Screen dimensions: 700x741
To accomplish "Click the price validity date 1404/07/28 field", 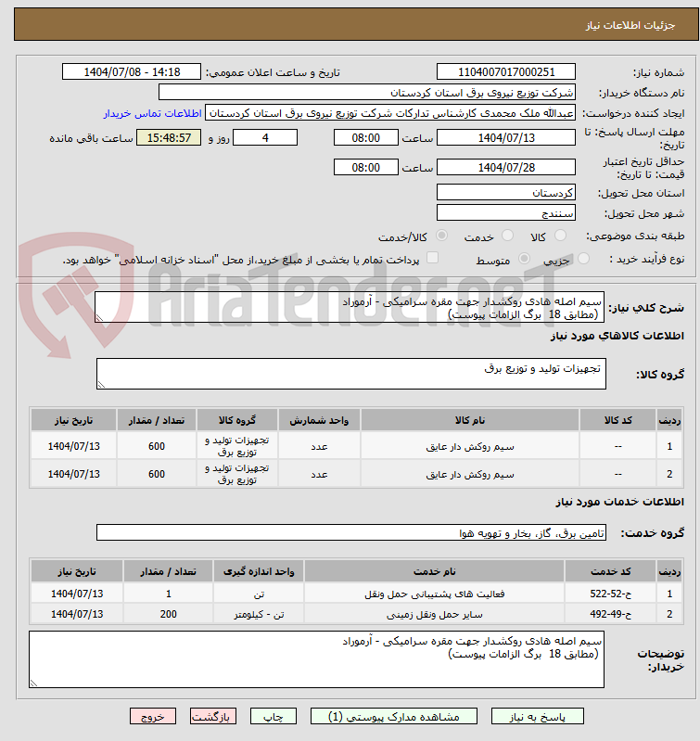I will tap(506, 167).
